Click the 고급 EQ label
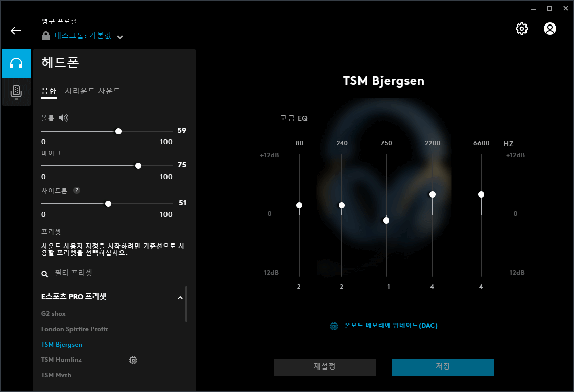Viewport: 574px width, 392px height. (x=294, y=118)
